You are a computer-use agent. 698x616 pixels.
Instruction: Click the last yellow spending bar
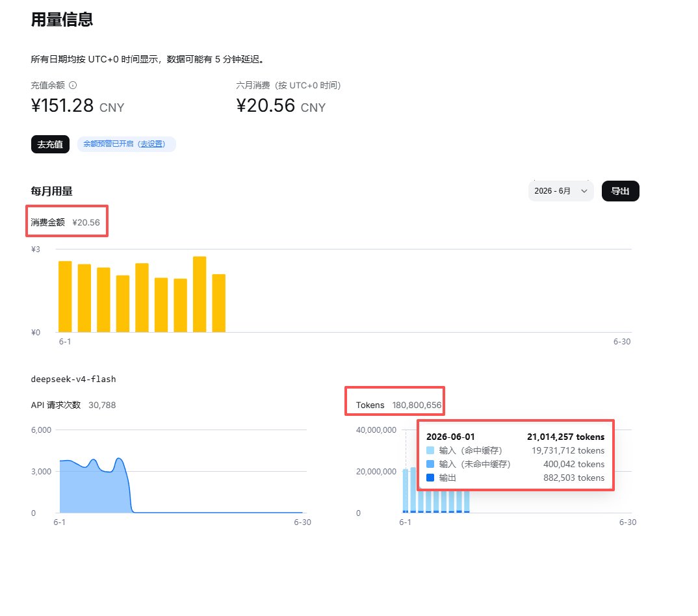click(x=218, y=303)
